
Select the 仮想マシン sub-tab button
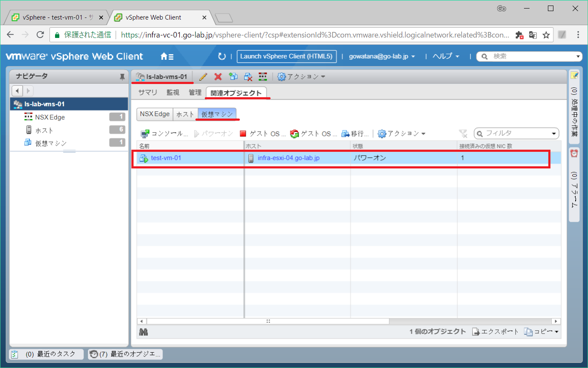(217, 114)
